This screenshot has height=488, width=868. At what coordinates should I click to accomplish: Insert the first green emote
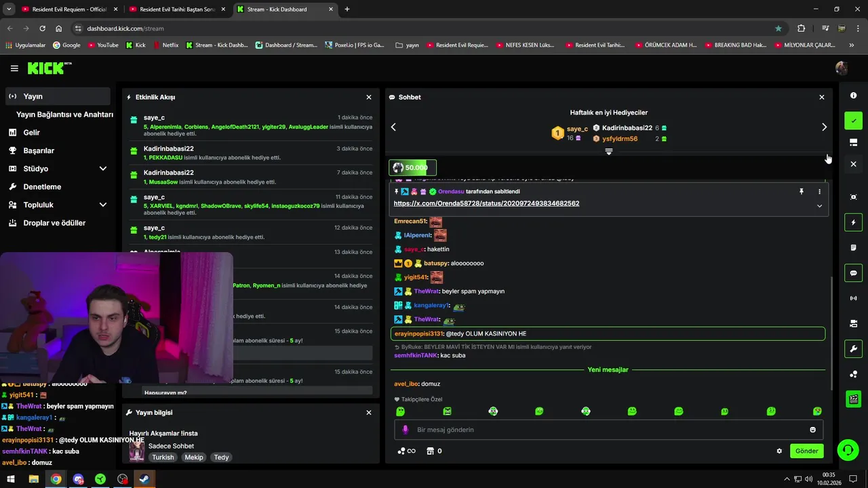pos(400,411)
